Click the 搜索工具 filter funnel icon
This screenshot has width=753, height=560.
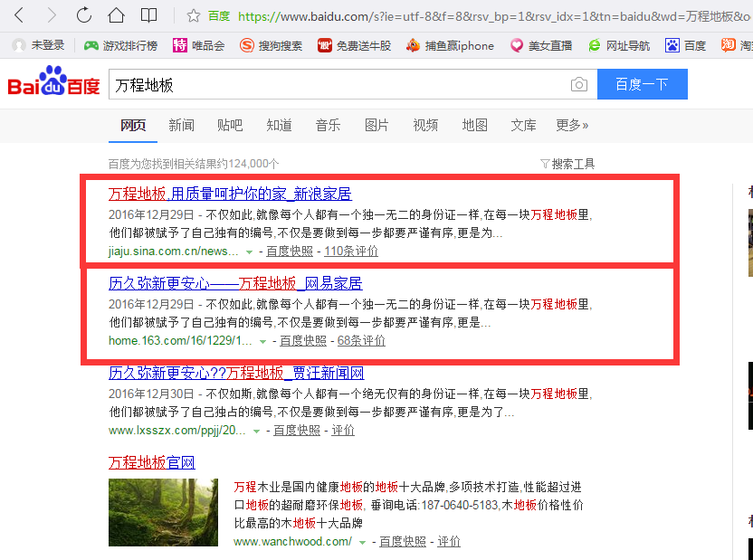coord(545,164)
